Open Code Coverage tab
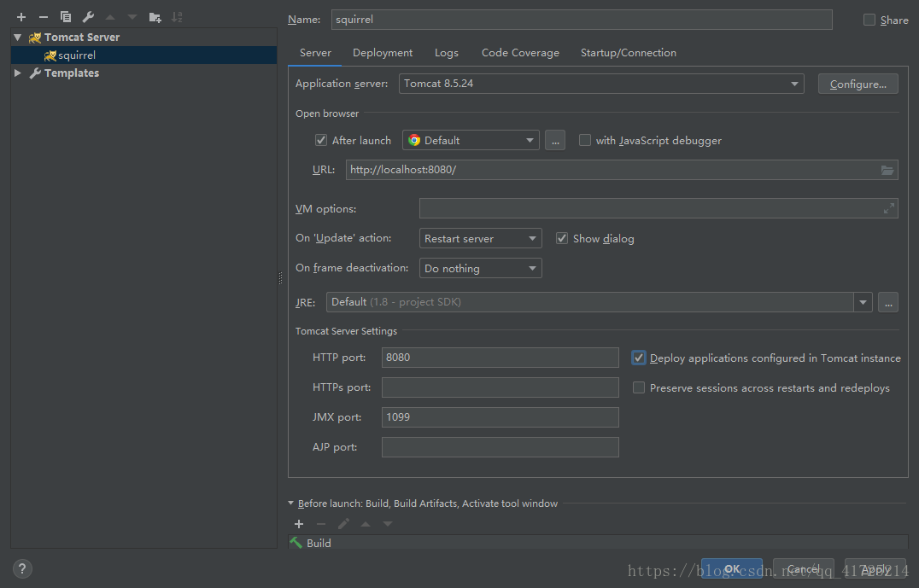Viewport: 919px width, 588px height. [520, 53]
